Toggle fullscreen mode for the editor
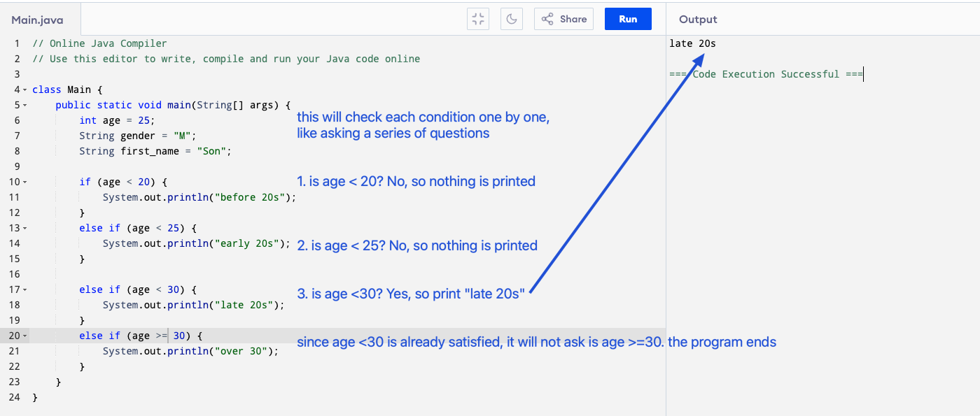The image size is (980, 416). coord(478,19)
